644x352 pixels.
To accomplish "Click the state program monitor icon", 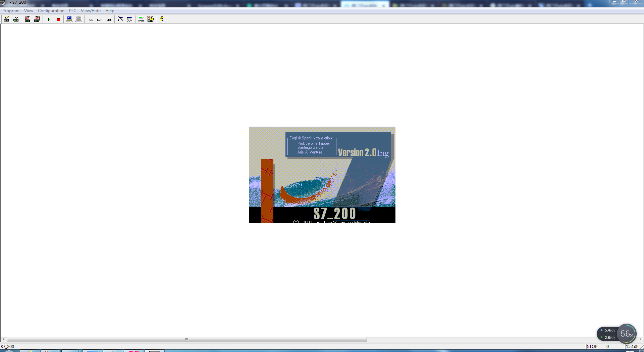I will click(120, 19).
